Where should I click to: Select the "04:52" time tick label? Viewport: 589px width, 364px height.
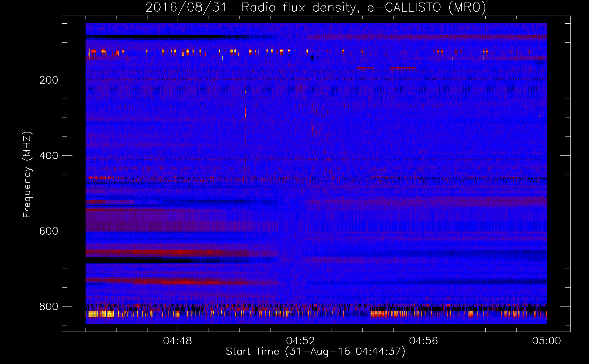coord(301,341)
